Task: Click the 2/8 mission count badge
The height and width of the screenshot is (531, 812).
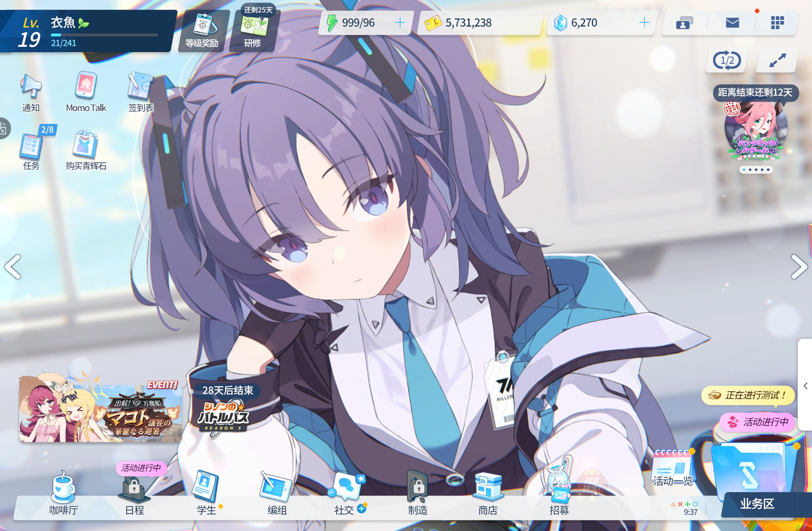Action: click(47, 130)
